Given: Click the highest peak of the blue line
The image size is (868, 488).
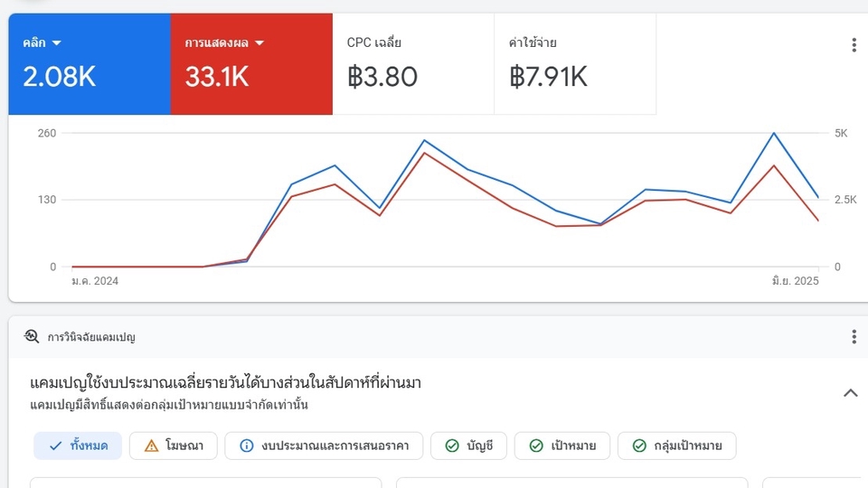Looking at the screenshot, I should coord(773,134).
